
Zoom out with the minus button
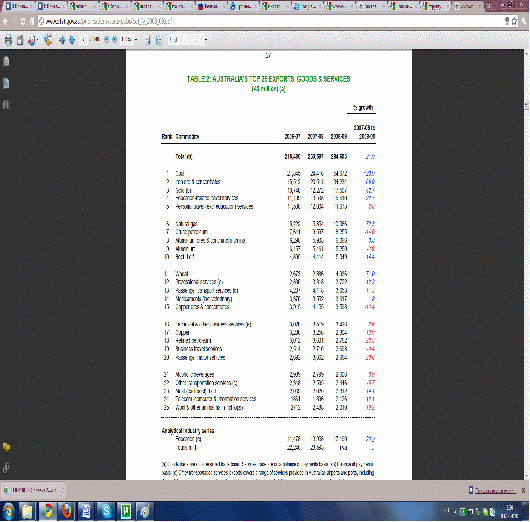[x=106, y=40]
